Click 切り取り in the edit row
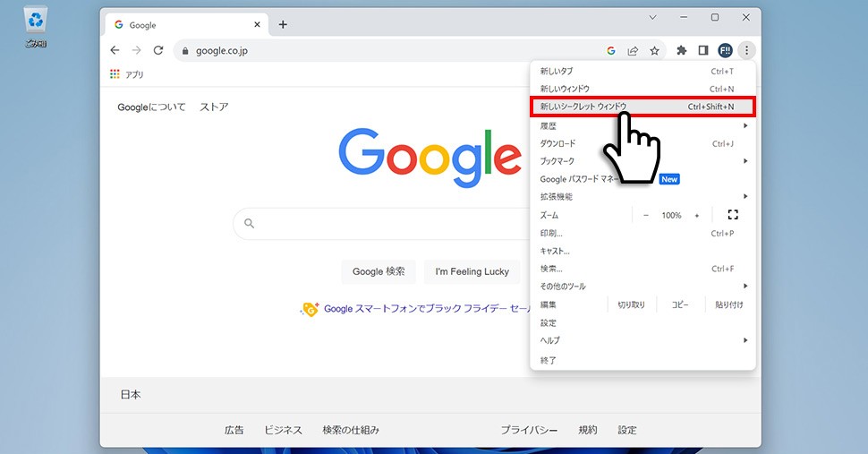This screenshot has width=868, height=454. coord(631,305)
